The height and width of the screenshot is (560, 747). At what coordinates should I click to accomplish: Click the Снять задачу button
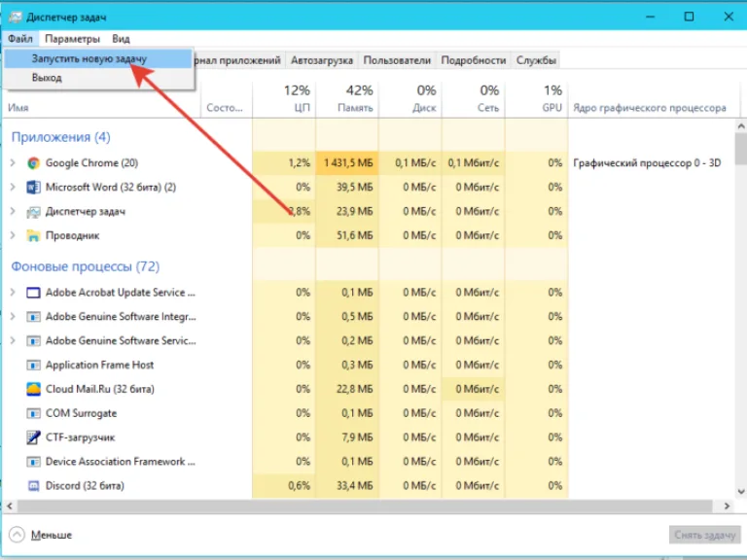pyautogui.click(x=704, y=535)
